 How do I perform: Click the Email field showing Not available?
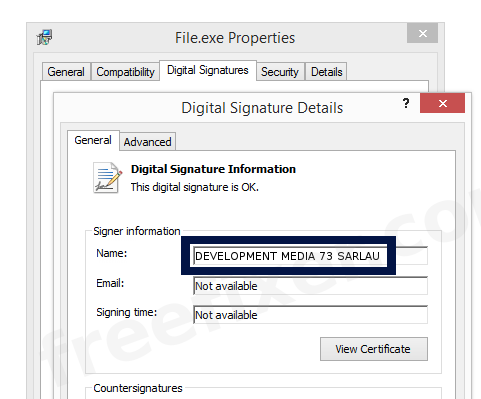click(x=310, y=286)
